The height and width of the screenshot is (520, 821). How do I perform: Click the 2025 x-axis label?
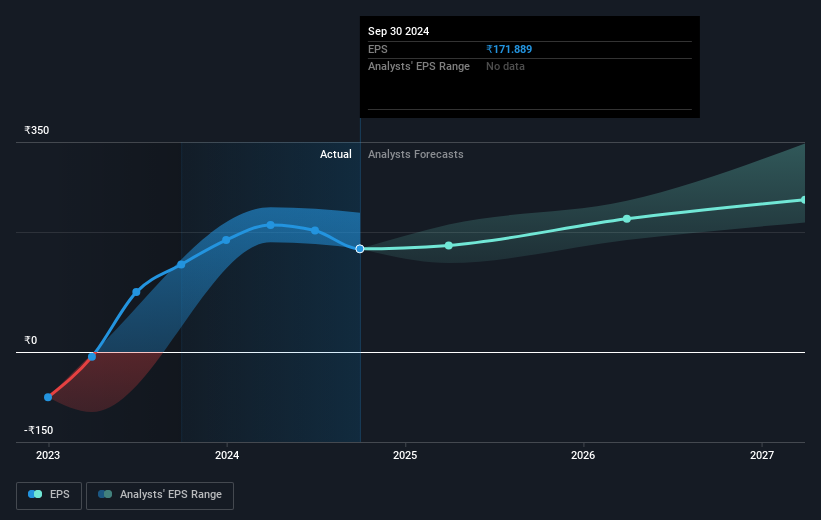tap(405, 455)
